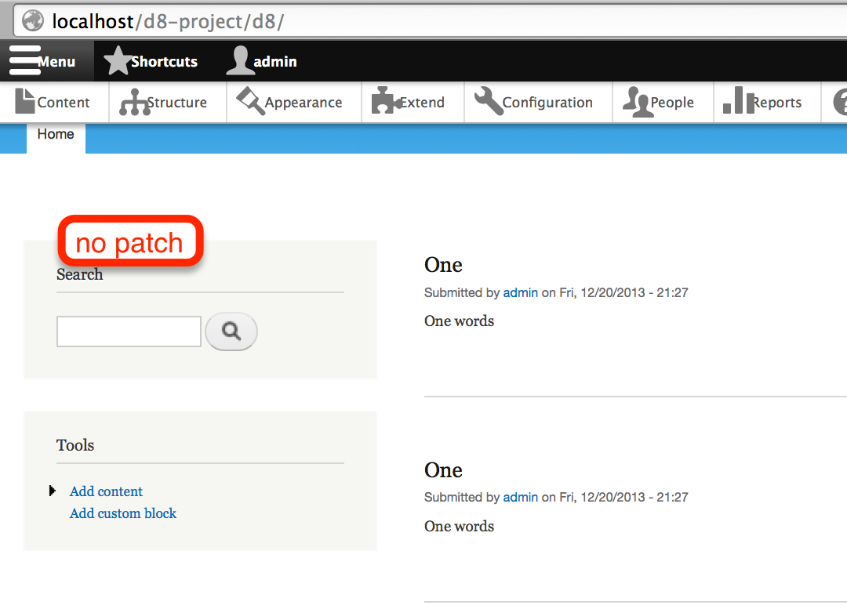Click the admin user silhouette icon
The height and width of the screenshot is (616, 847).
click(x=238, y=60)
